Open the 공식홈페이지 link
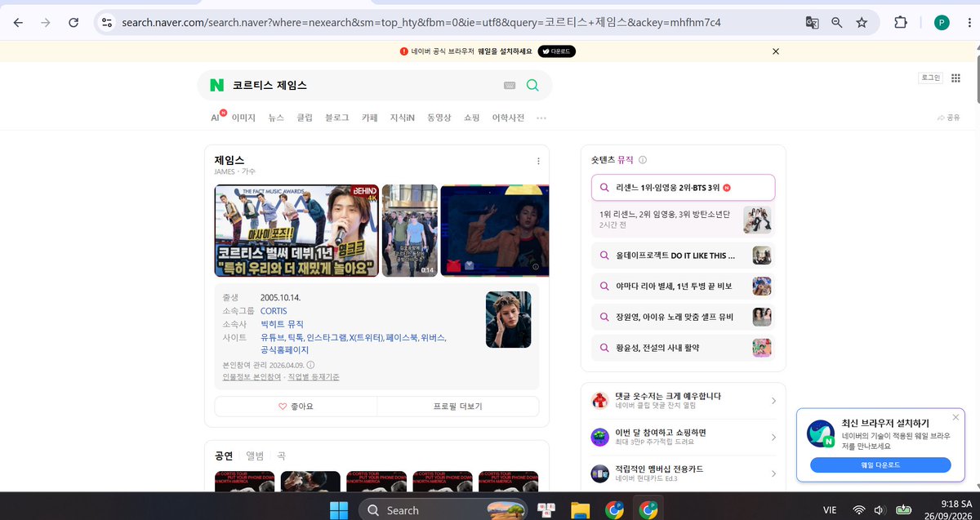Image resolution: width=980 pixels, height=520 pixels. click(284, 349)
